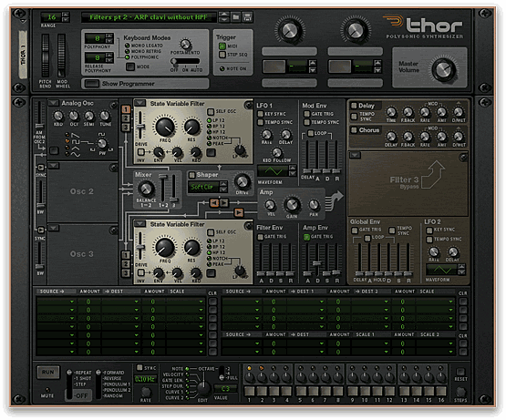Adjust the Analog Osc PW knob
Viewport: 506px width, 420px height.
click(x=102, y=143)
